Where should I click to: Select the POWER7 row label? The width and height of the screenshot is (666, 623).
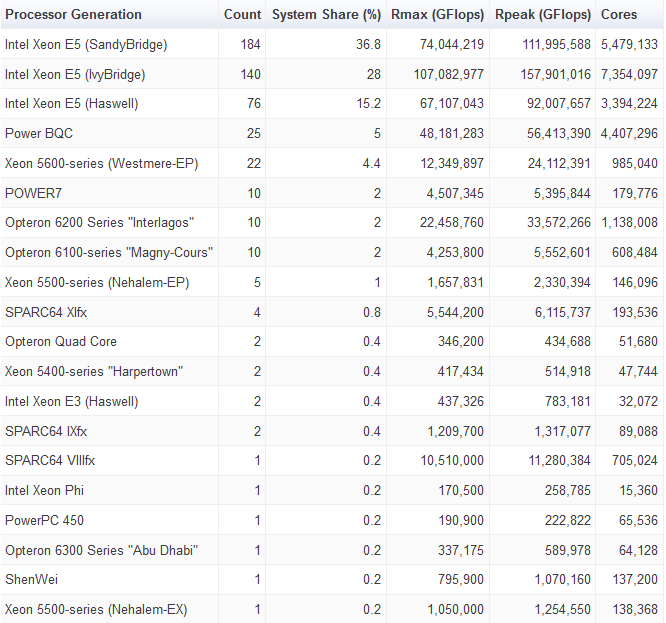[34, 194]
